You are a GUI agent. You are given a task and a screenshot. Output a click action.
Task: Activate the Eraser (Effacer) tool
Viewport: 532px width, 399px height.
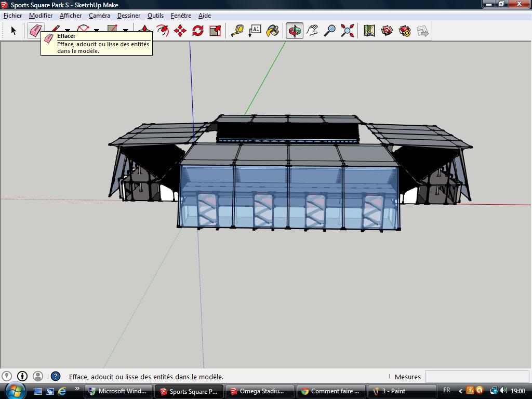35,31
